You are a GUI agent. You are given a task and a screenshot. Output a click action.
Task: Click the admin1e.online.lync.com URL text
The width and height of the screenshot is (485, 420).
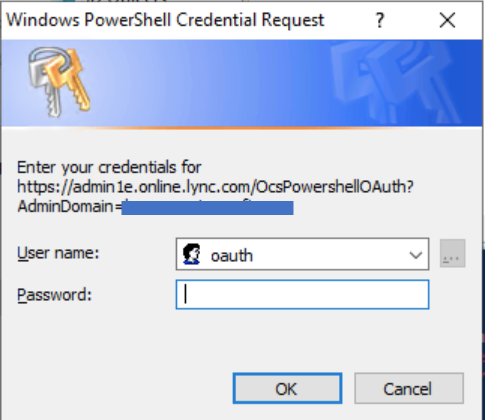click(x=215, y=187)
